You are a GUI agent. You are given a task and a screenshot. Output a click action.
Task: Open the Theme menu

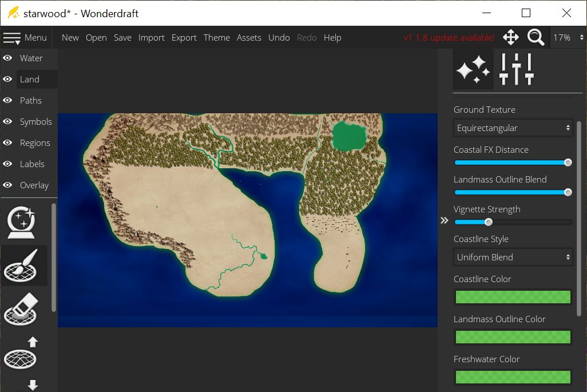coord(216,38)
